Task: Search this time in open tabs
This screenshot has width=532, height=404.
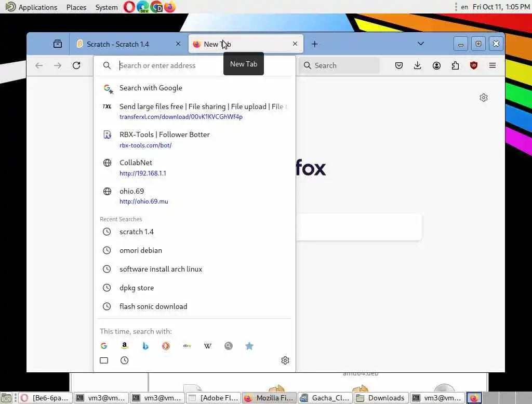Action: pos(104,360)
